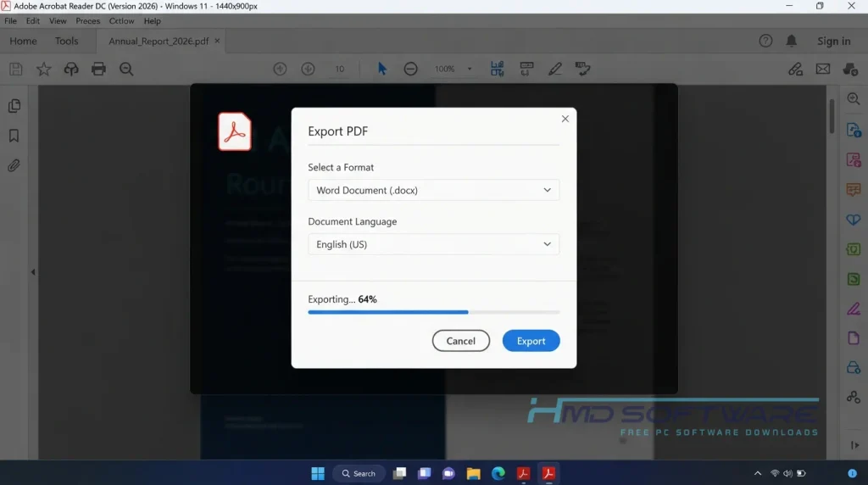The image size is (868, 485).
Task: Click the blue Export button
Action: tap(531, 341)
